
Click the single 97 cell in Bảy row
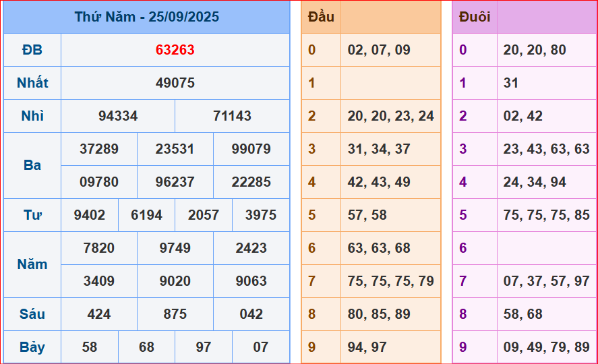pos(204,347)
